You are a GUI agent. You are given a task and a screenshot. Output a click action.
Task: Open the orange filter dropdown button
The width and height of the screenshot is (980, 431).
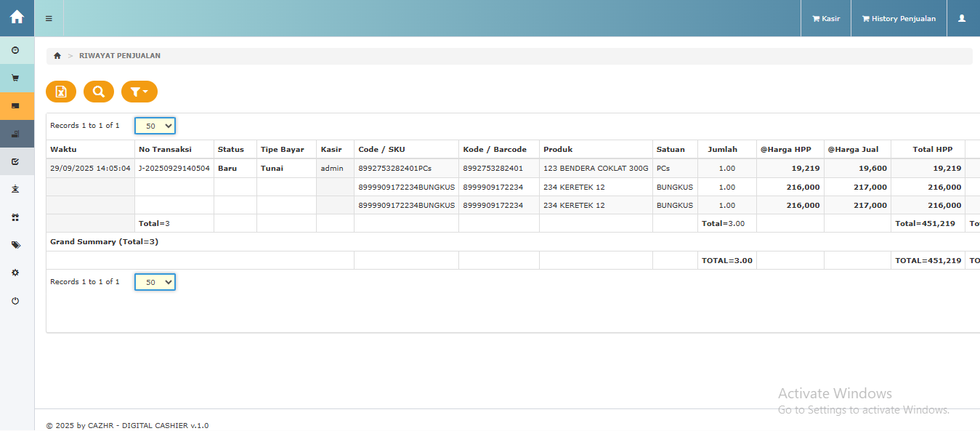coord(139,92)
